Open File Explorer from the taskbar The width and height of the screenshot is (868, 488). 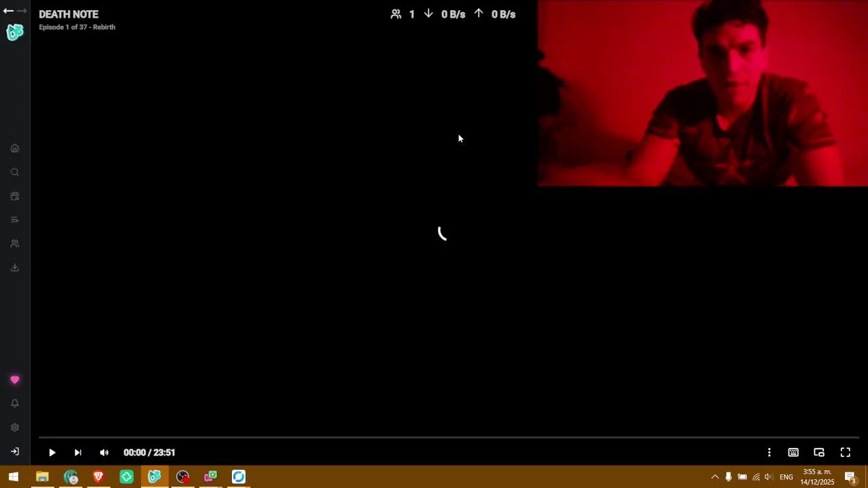click(x=42, y=477)
